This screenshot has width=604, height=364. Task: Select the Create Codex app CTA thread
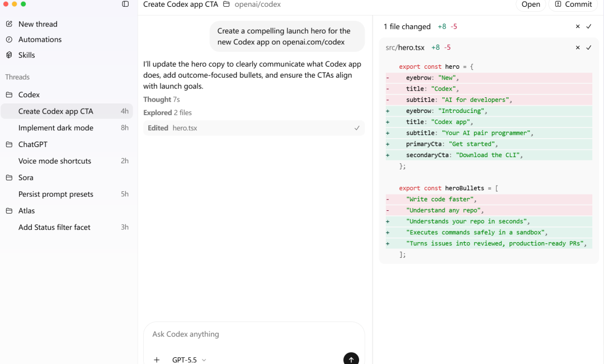67,111
